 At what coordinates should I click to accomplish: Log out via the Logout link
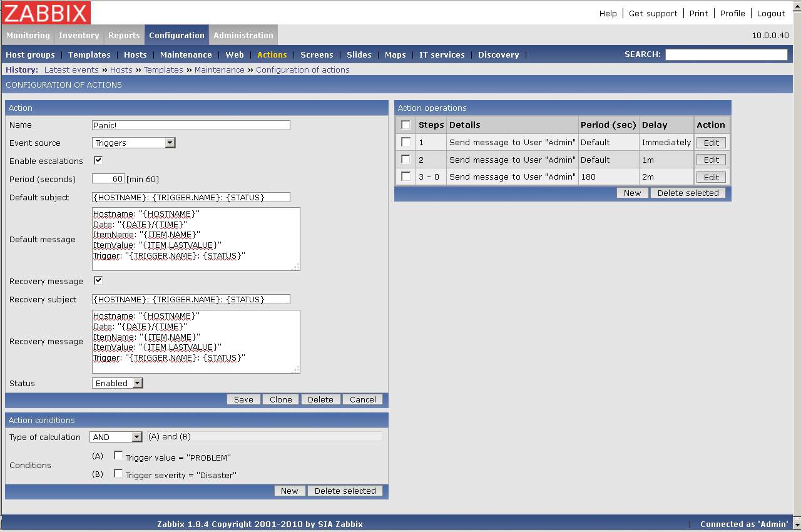click(771, 13)
